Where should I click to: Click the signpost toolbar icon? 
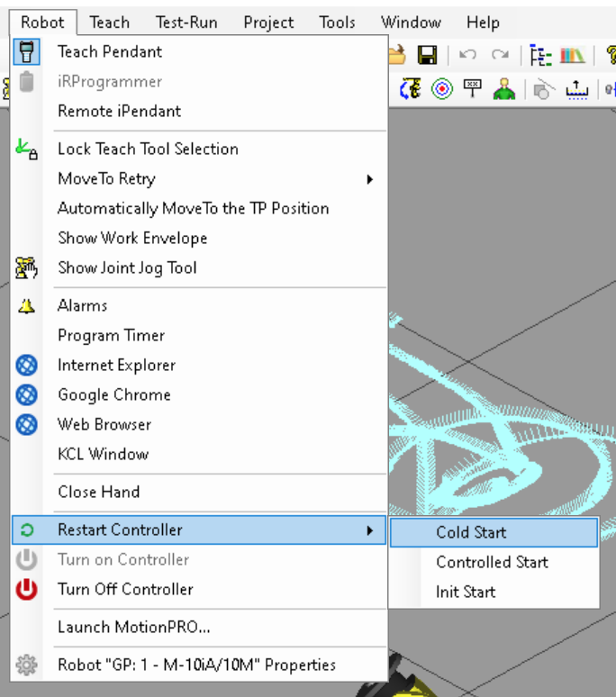click(473, 89)
